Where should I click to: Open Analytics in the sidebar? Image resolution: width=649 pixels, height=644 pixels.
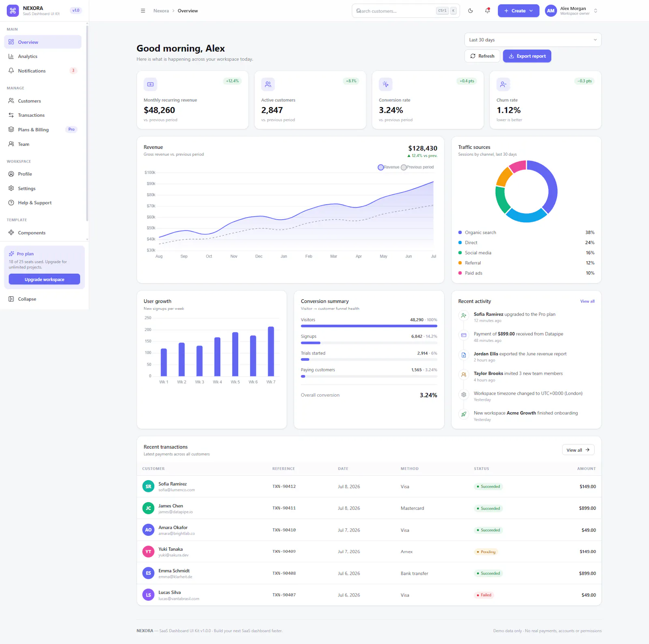tap(43, 56)
